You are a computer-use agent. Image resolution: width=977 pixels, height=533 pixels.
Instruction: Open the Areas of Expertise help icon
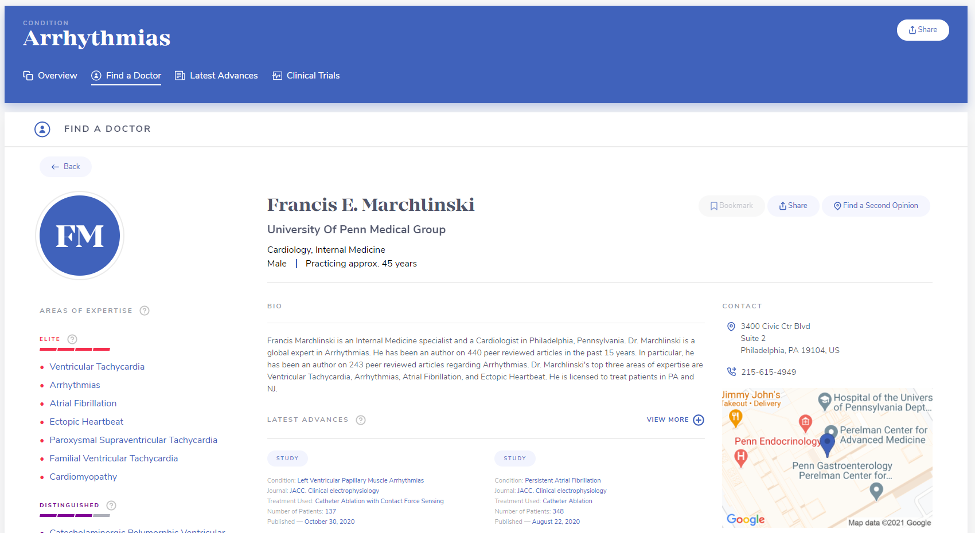coord(145,310)
